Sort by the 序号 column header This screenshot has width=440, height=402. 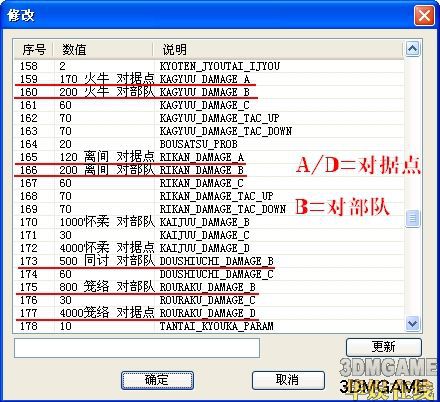tap(34, 50)
